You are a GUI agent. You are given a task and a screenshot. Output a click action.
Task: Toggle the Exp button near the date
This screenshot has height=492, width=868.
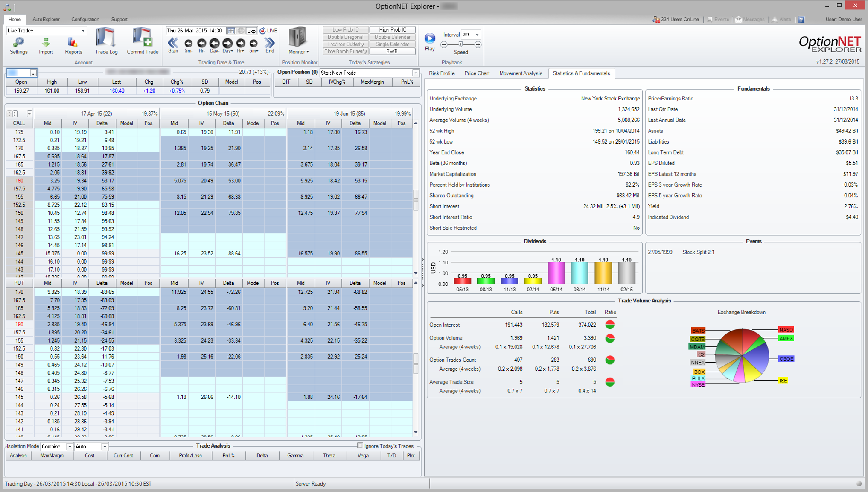[x=251, y=31]
